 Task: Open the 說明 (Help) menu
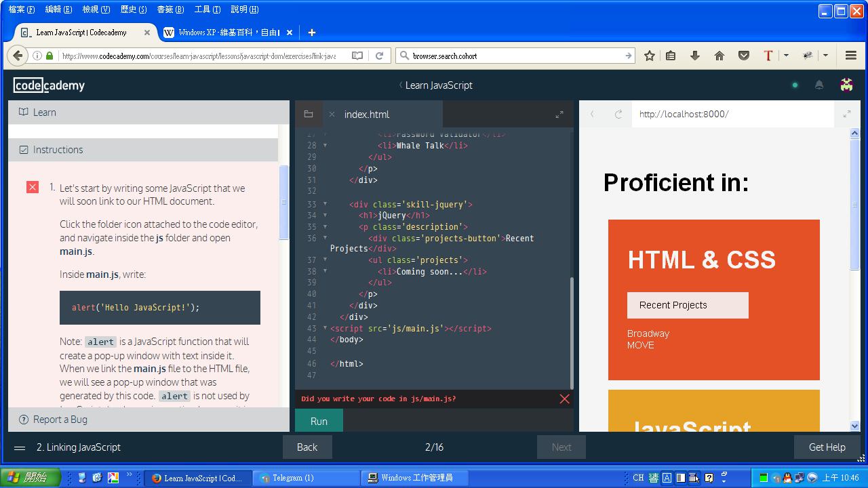[245, 9]
